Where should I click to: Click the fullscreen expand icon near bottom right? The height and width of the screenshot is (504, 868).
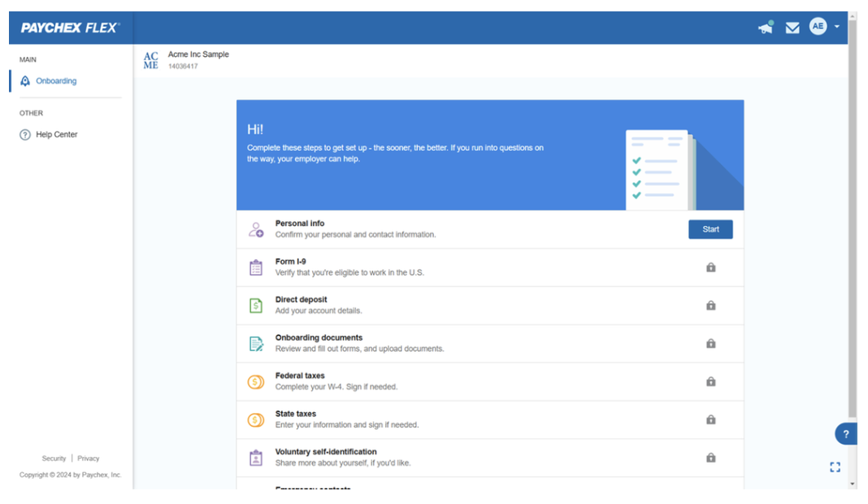point(835,467)
